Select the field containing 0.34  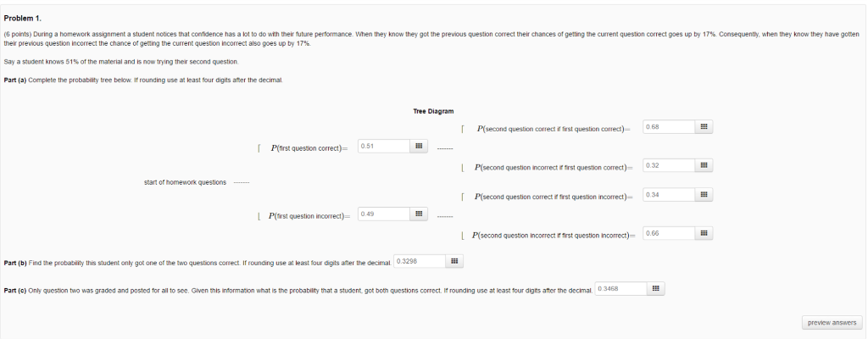pos(670,194)
